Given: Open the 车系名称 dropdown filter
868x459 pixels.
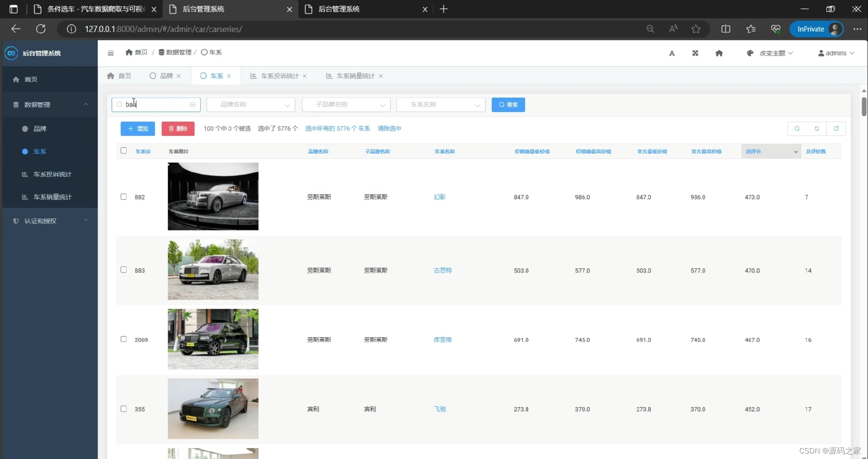Looking at the screenshot, I should 441,105.
